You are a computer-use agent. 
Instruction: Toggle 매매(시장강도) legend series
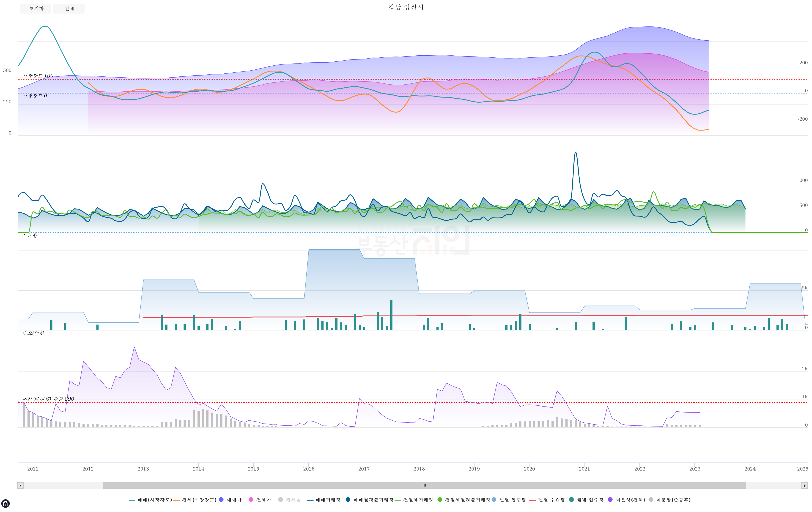150,500
